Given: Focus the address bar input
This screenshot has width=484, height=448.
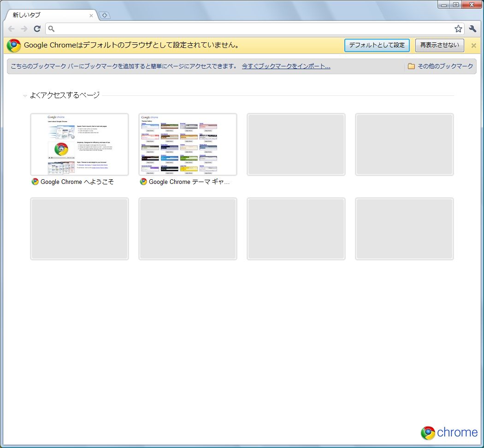Looking at the screenshot, I should pos(254,29).
